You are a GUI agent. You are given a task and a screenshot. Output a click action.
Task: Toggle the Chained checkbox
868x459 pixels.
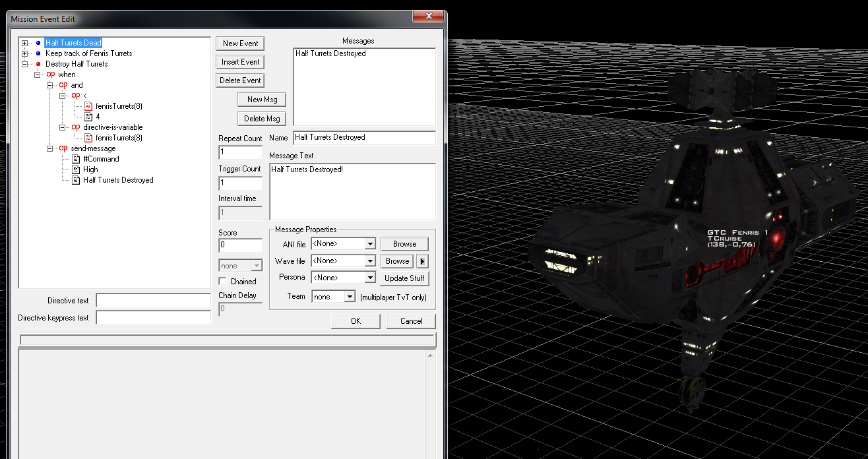click(x=223, y=282)
